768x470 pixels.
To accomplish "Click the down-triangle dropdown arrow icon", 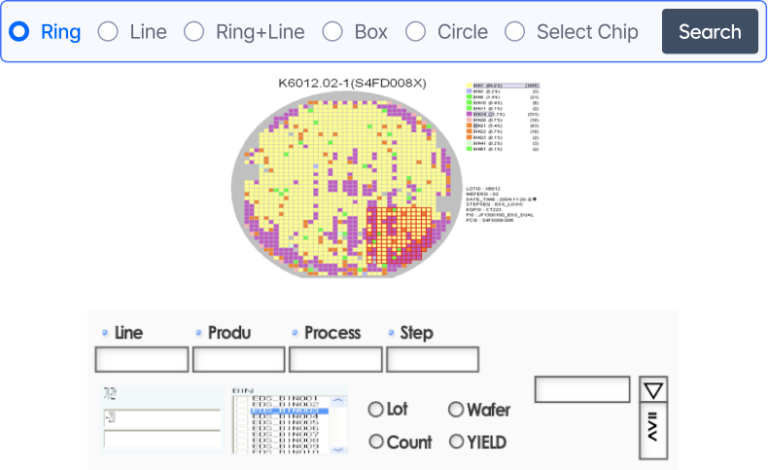I will 653,389.
